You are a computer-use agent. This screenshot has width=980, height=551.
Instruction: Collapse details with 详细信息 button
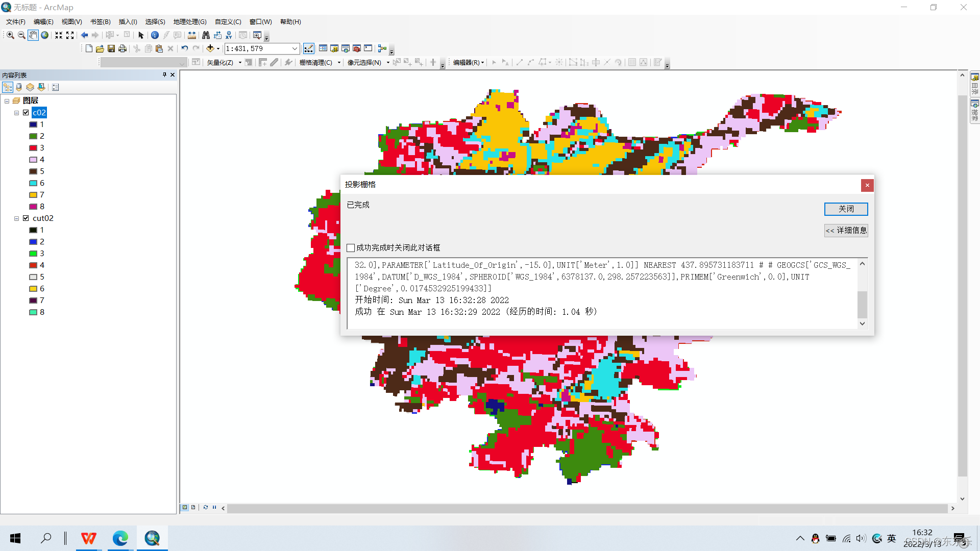coord(846,231)
